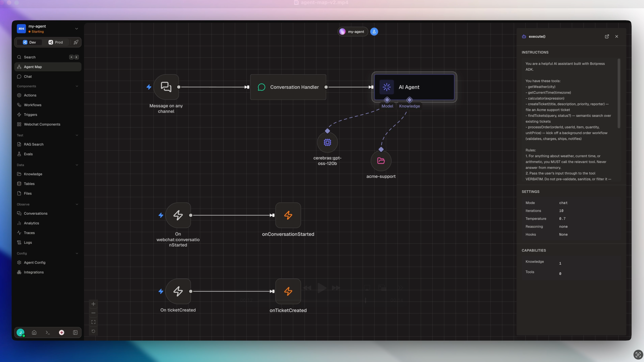Select the On ticketCreated trigger node
This screenshot has height=362, width=644.
(178, 291)
